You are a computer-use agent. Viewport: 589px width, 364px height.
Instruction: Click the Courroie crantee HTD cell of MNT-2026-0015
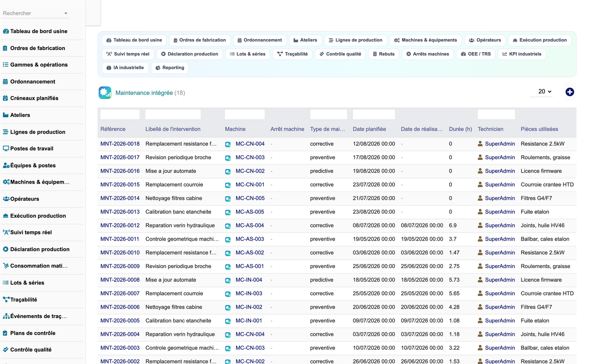547,184
